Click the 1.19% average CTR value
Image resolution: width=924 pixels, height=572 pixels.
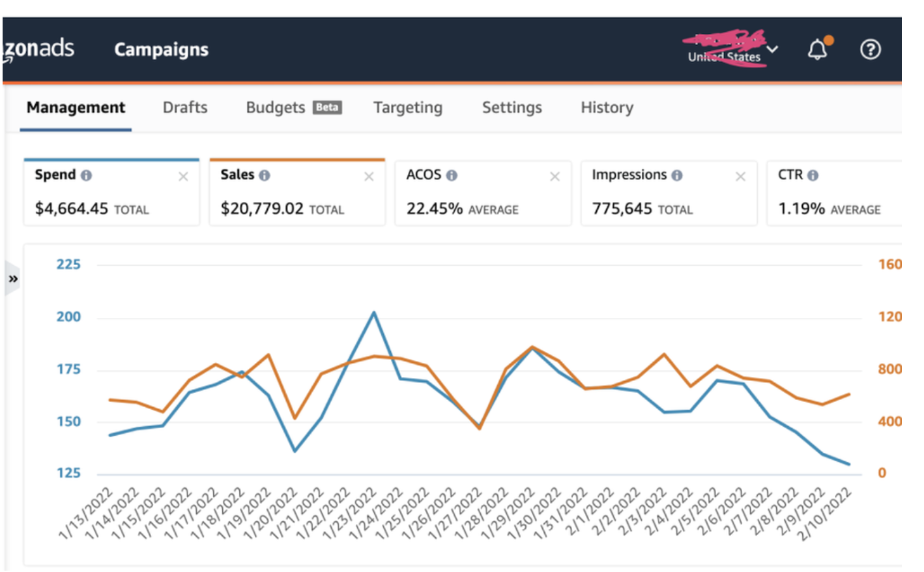coord(801,208)
